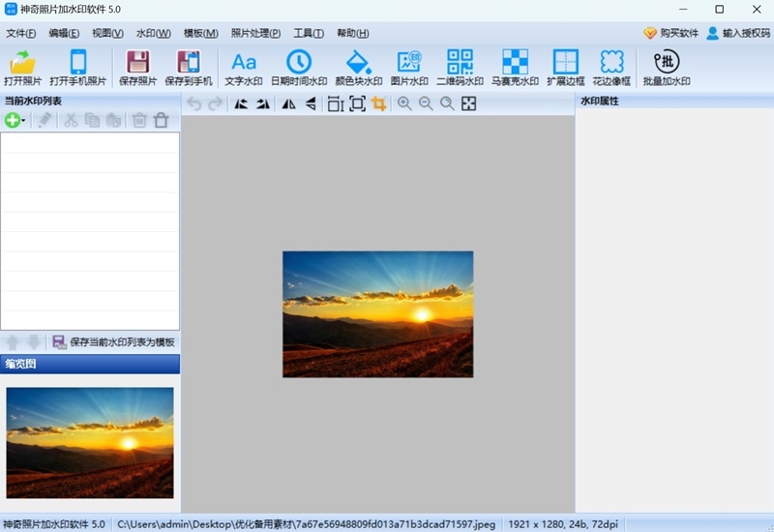Insert a 日期时间水印 date-time watermark
Viewport: 774px width, 532px height.
tap(299, 68)
